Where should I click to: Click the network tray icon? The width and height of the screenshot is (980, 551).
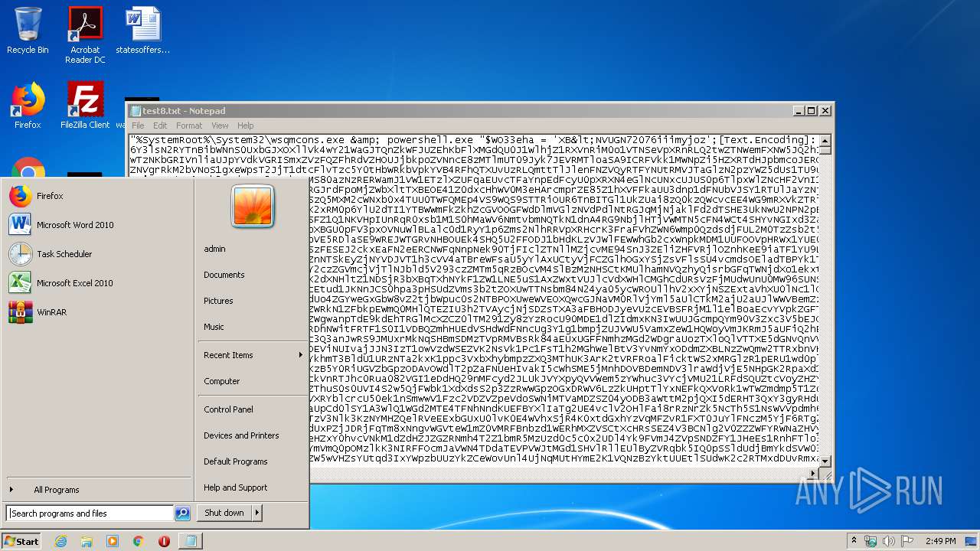point(871,541)
